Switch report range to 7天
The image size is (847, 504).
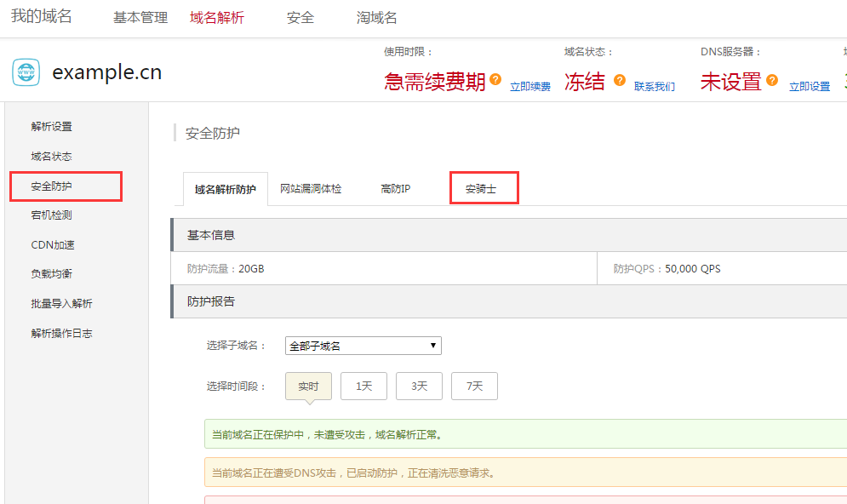[x=474, y=386]
